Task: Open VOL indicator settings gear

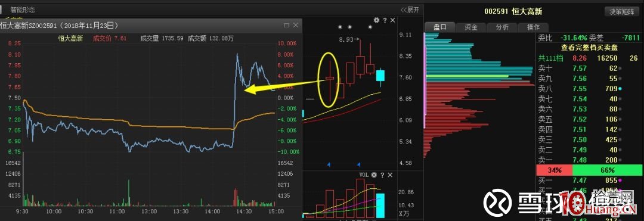Action: click(374, 175)
